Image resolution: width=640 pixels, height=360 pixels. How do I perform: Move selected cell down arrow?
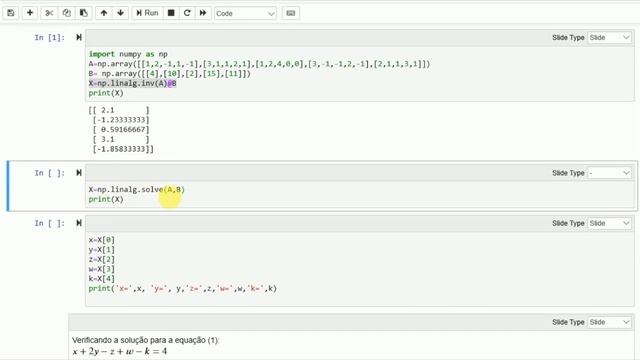pos(120,13)
